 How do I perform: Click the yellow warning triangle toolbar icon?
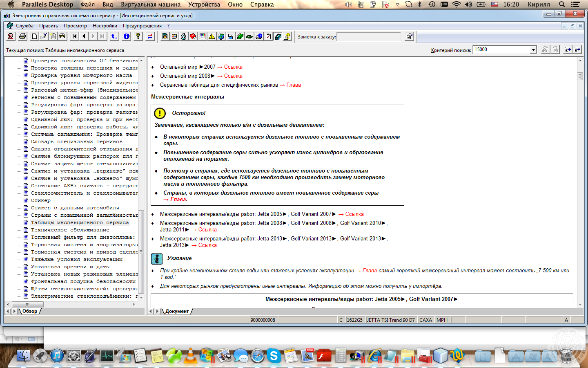212,36
